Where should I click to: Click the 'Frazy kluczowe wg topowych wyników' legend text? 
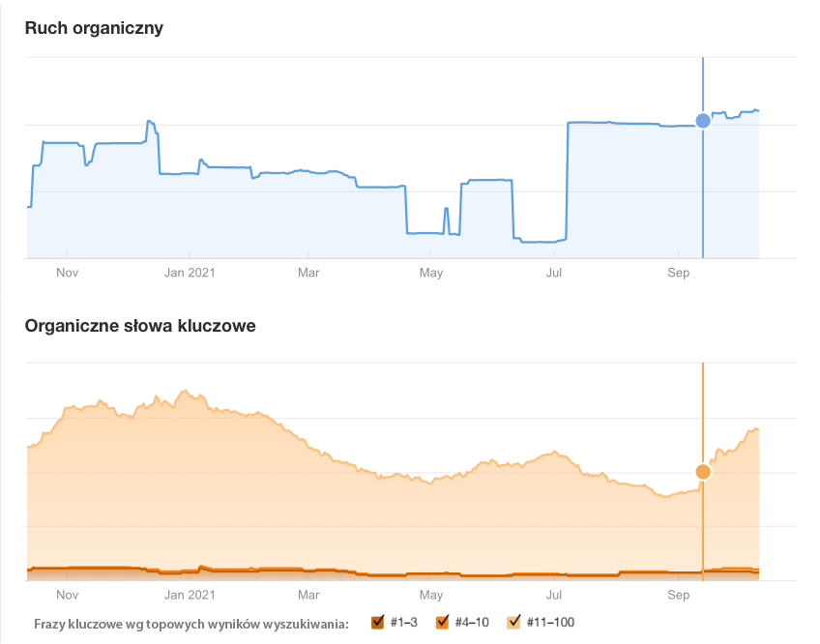pyautogui.click(x=191, y=623)
